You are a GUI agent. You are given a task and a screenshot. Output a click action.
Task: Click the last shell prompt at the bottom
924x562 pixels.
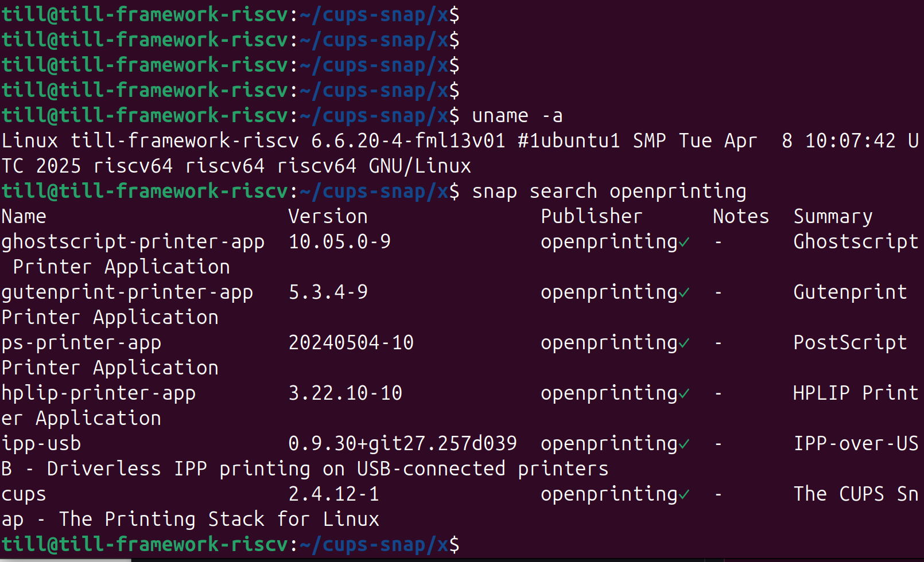(231, 545)
